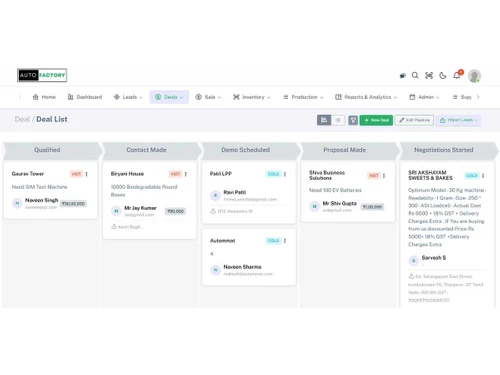Click HOT tag on Shiva Business Solutions

click(x=374, y=176)
